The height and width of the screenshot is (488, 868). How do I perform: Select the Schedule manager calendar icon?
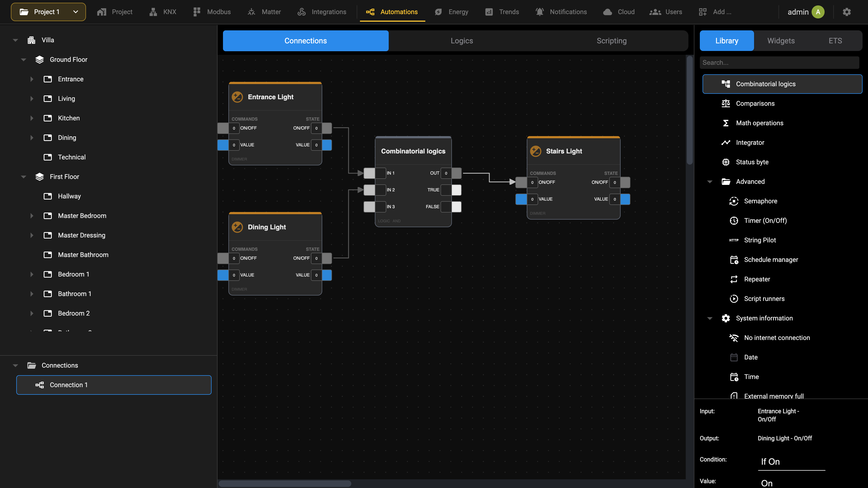pyautogui.click(x=734, y=260)
